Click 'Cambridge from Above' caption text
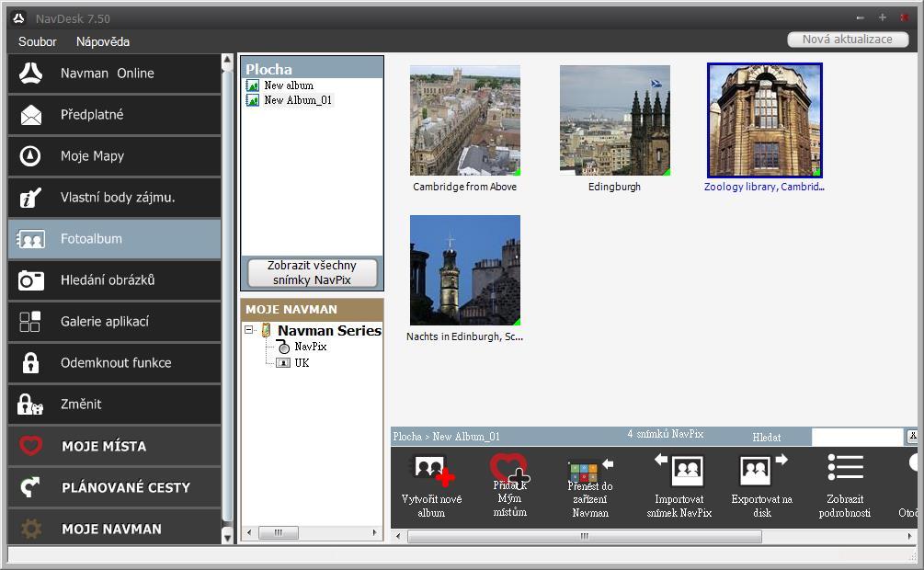The height and width of the screenshot is (570, 924). (x=465, y=187)
